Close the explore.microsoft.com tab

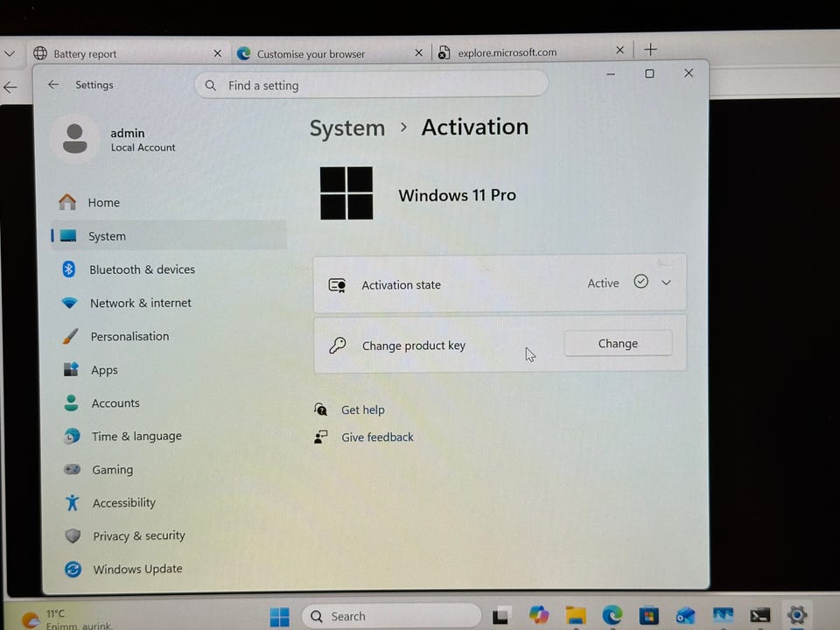(x=619, y=50)
